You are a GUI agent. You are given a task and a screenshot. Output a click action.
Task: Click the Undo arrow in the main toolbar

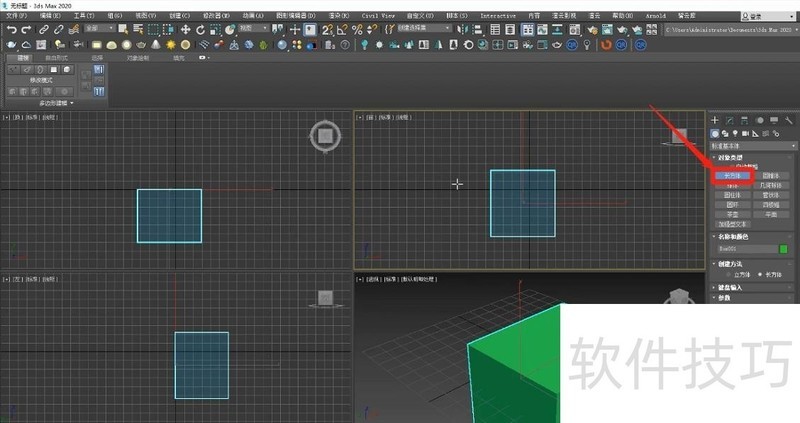point(11,30)
